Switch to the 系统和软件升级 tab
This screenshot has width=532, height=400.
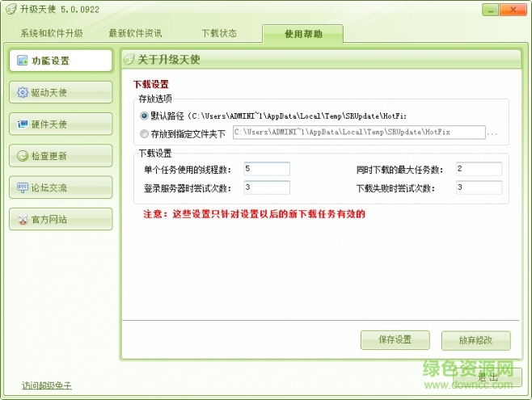[52, 34]
